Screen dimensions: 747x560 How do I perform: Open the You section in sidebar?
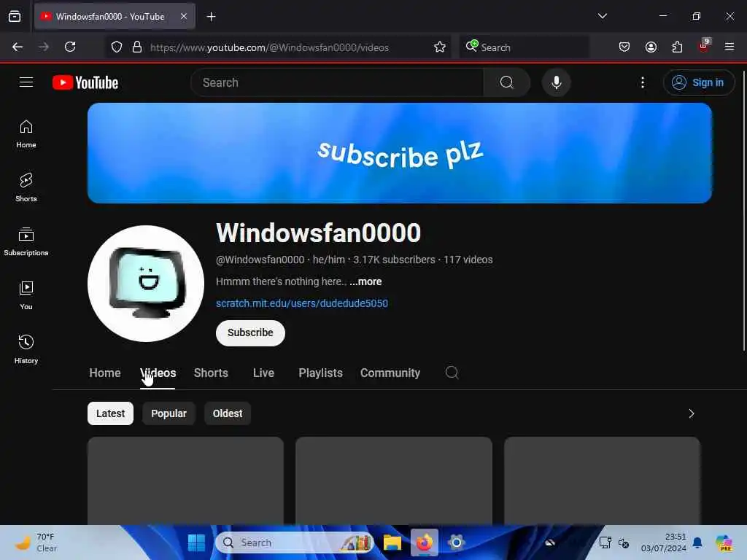pyautogui.click(x=26, y=295)
